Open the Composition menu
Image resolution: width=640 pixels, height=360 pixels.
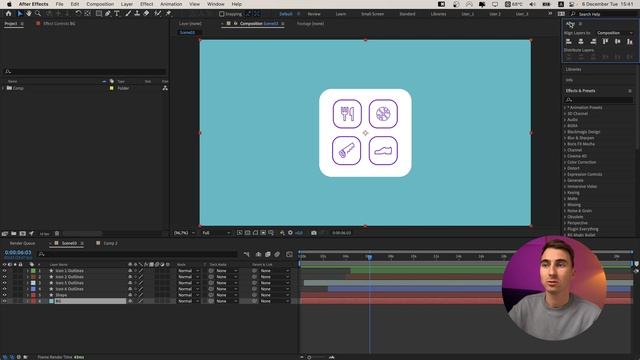[100, 4]
